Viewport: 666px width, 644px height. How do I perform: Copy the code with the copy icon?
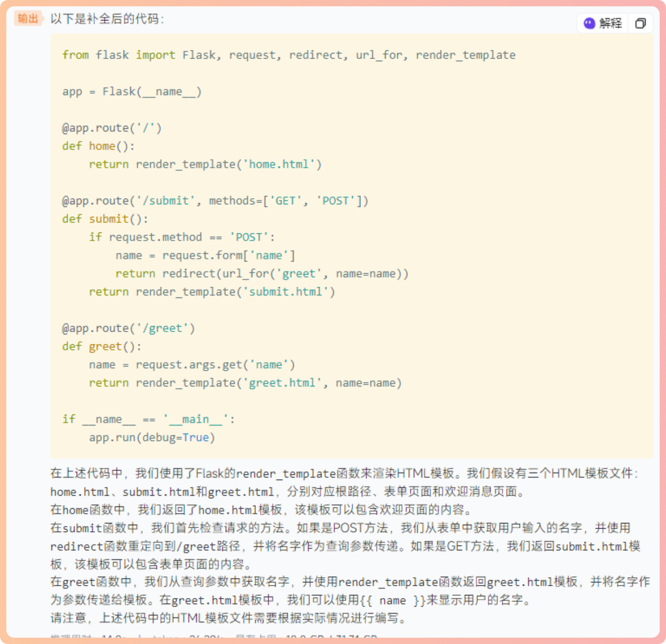(640, 23)
